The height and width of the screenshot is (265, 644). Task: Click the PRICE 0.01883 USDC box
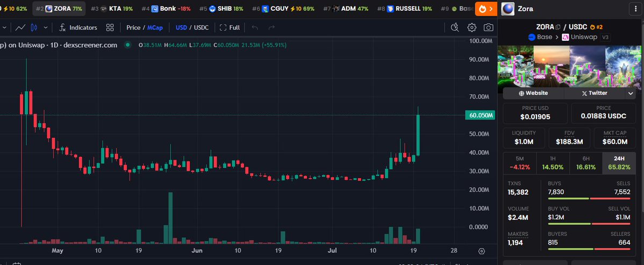coord(603,113)
